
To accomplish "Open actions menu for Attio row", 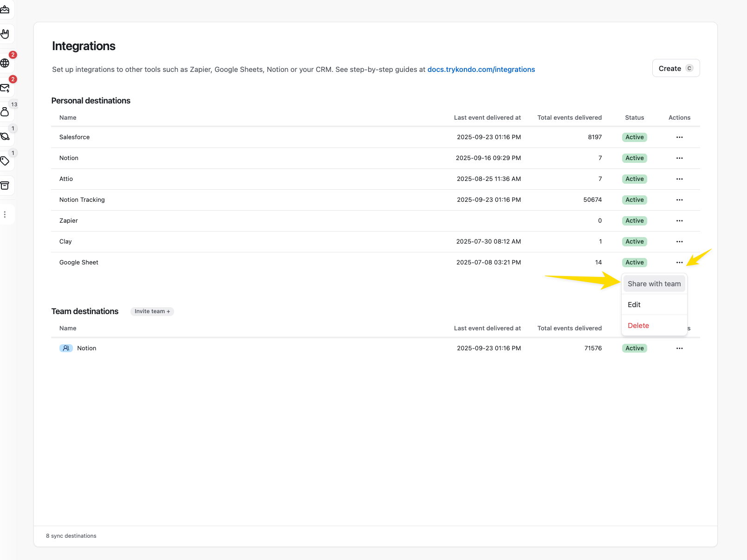I will pyautogui.click(x=679, y=179).
